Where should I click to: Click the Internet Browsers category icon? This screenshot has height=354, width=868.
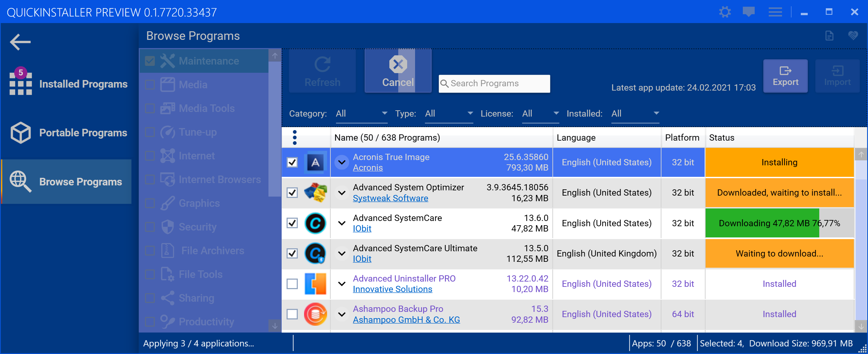coord(167,179)
